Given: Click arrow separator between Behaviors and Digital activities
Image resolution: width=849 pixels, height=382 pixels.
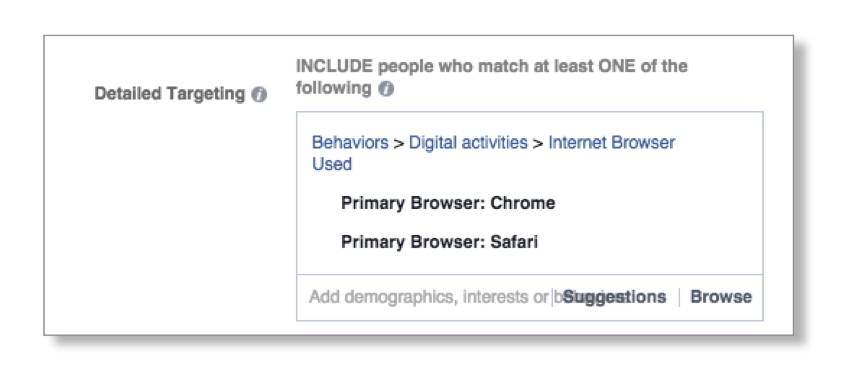Looking at the screenshot, I should point(399,143).
